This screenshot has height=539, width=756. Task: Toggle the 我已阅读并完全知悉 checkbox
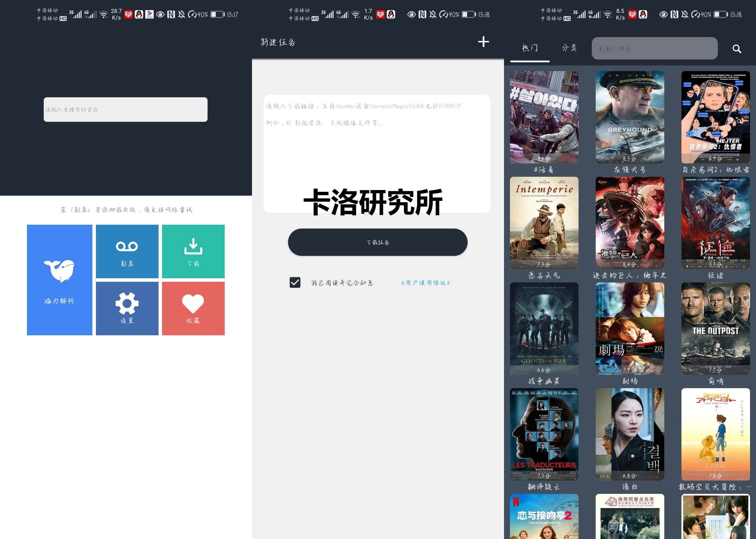[295, 282]
